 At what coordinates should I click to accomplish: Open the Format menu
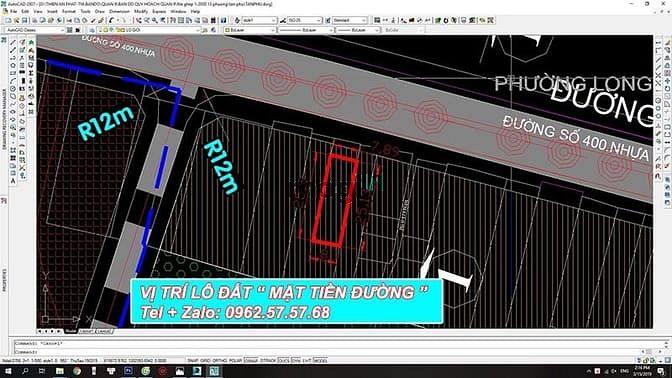tap(69, 12)
